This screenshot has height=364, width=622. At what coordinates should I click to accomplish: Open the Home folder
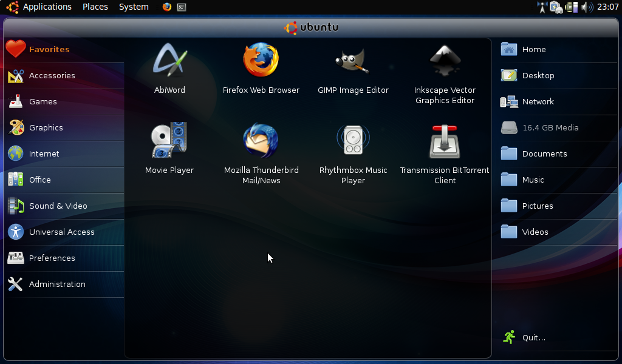pyautogui.click(x=559, y=50)
